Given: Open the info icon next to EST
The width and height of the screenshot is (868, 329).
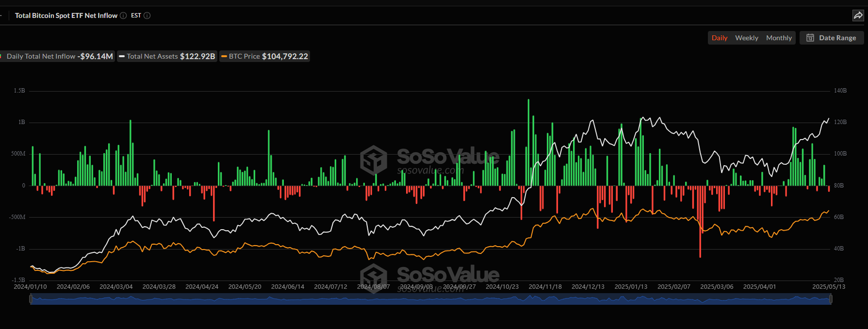Looking at the screenshot, I should point(147,16).
